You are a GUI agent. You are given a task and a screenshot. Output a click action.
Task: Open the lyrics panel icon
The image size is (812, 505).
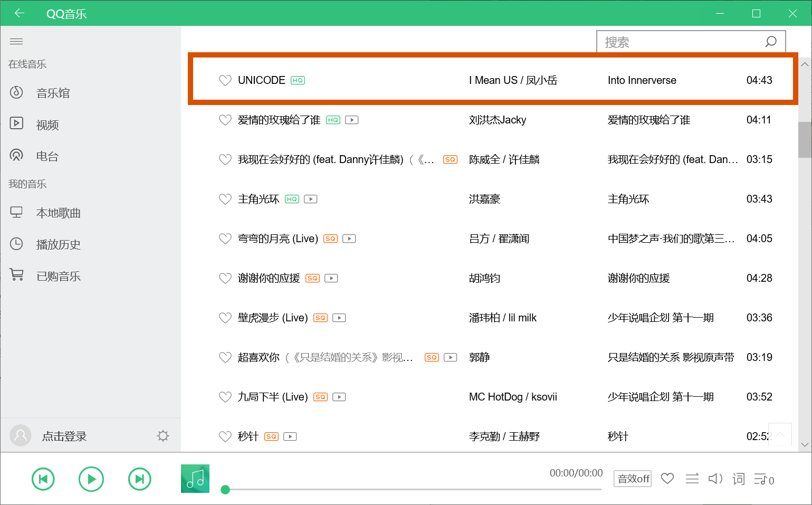click(739, 479)
